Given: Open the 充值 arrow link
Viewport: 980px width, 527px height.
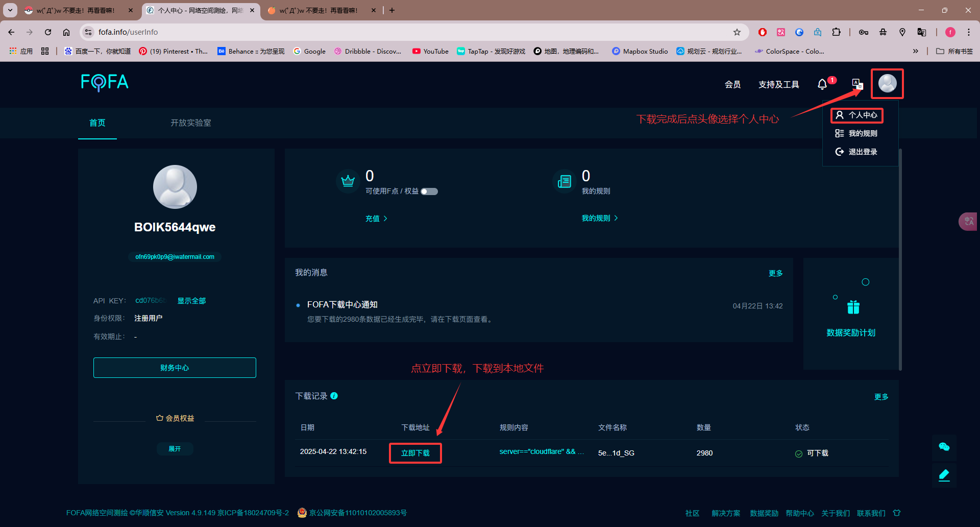Looking at the screenshot, I should (x=376, y=219).
